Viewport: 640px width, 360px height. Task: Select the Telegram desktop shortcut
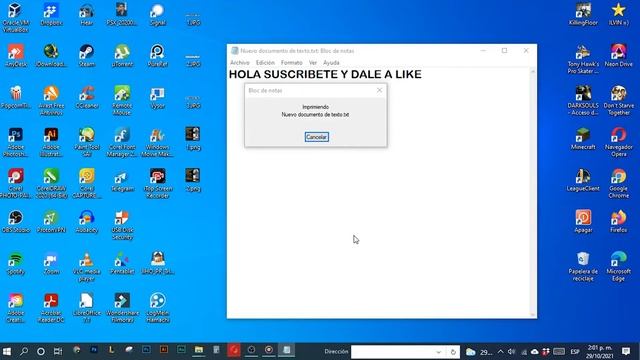122,181
